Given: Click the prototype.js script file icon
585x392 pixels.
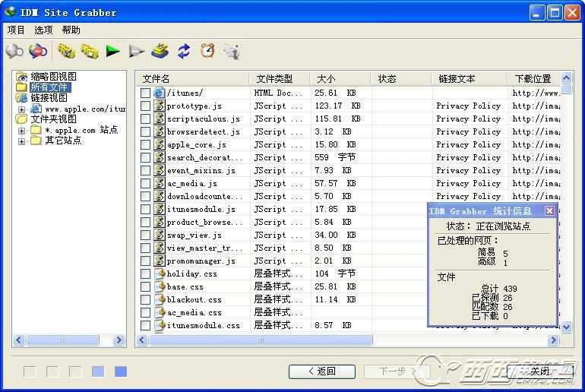Looking at the screenshot, I should [x=160, y=106].
